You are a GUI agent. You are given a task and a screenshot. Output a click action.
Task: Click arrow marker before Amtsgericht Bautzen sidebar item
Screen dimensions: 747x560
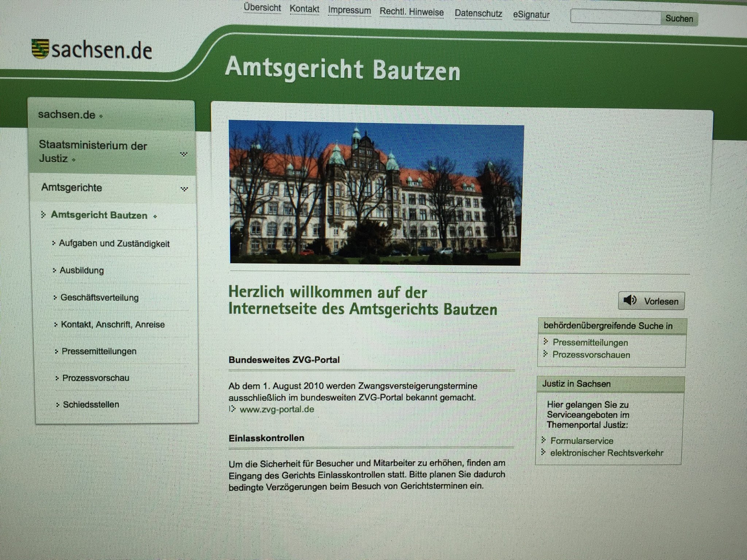click(x=43, y=214)
